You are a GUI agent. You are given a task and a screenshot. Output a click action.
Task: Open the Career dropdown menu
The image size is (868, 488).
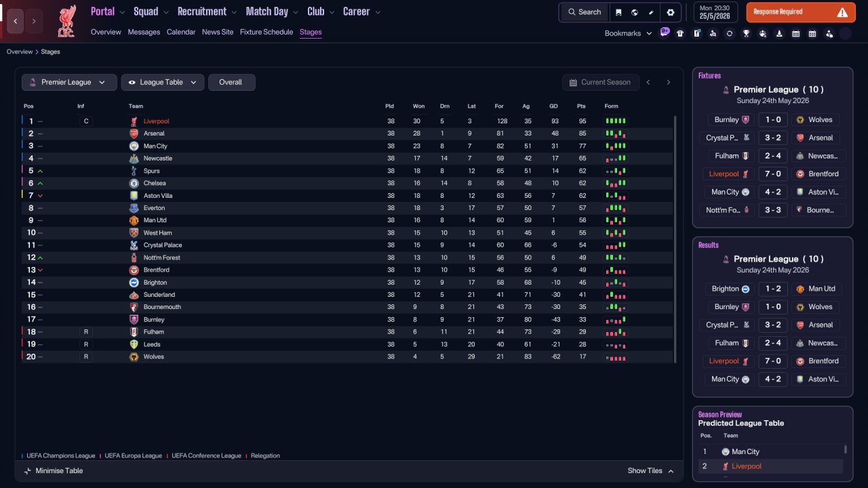point(361,12)
